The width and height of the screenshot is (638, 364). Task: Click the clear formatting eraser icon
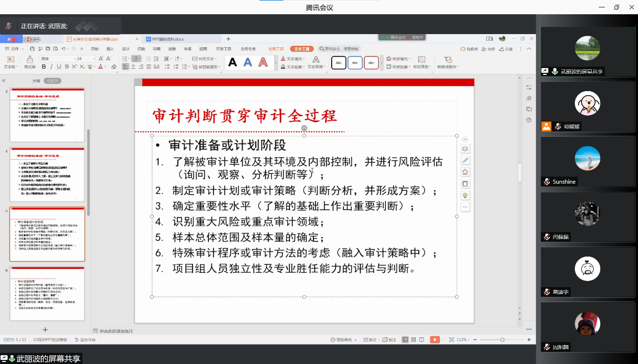click(x=114, y=67)
